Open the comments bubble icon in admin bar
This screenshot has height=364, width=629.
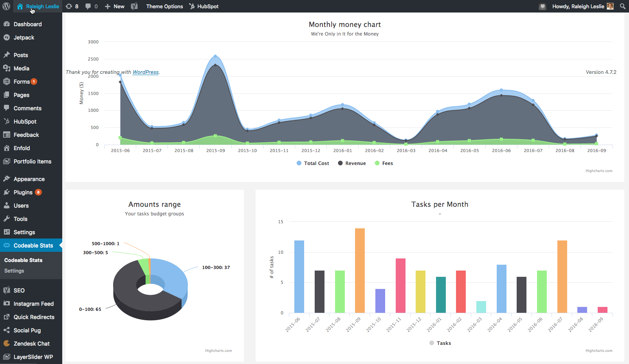tap(88, 6)
